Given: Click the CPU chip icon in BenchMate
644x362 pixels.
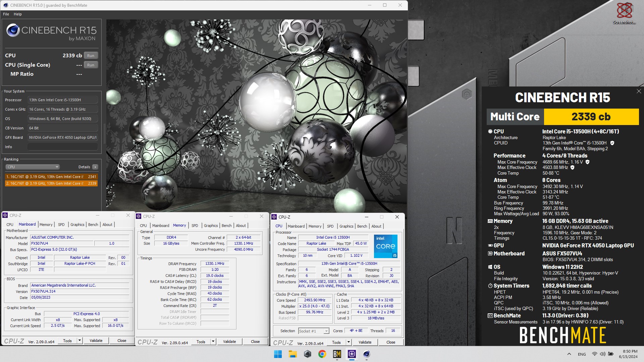Looking at the screenshot, I should [x=490, y=131].
